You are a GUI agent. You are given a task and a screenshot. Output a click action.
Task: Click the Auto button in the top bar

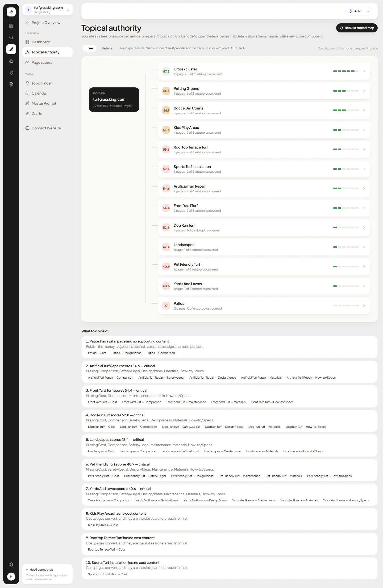coord(355,11)
